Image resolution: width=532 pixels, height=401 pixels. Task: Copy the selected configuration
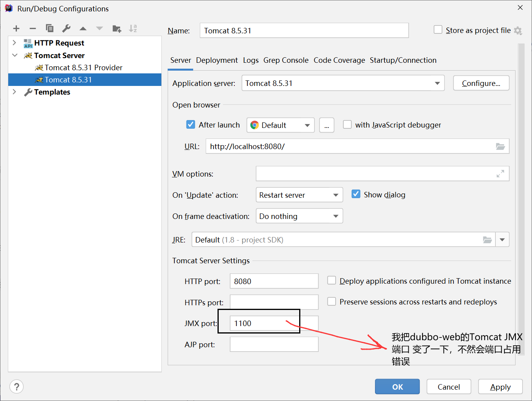49,28
